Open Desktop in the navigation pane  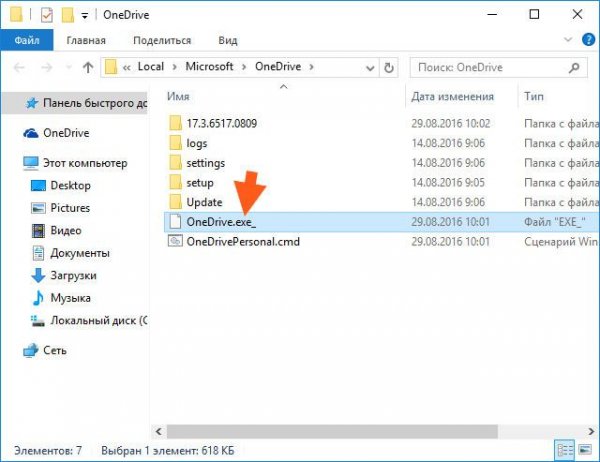point(70,185)
